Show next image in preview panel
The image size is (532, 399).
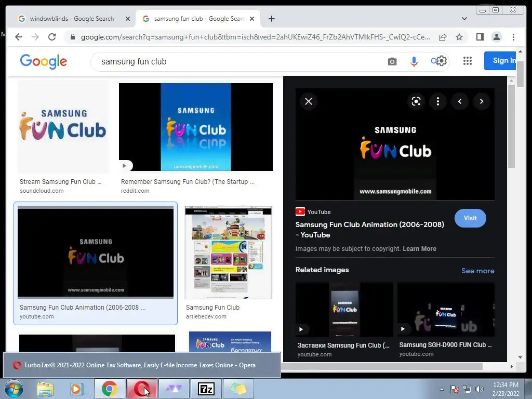pos(482,101)
